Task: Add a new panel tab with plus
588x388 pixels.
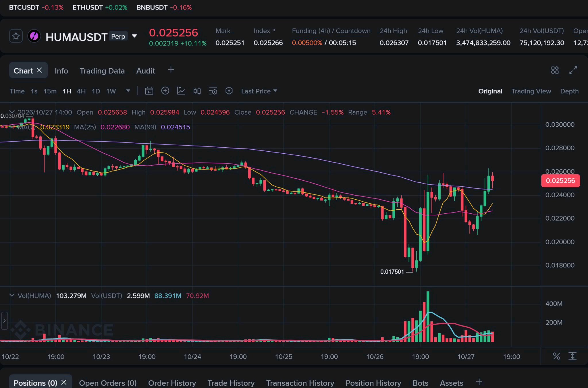Action: (171, 70)
